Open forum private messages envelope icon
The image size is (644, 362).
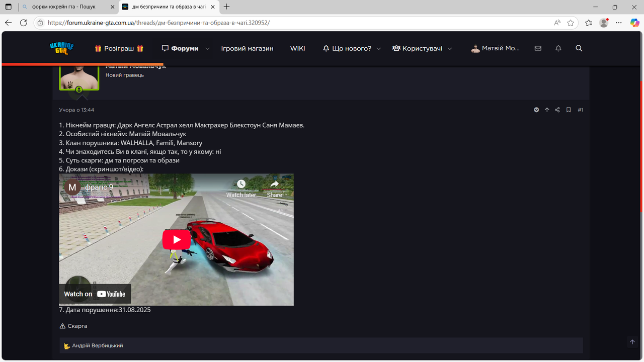pyautogui.click(x=538, y=48)
